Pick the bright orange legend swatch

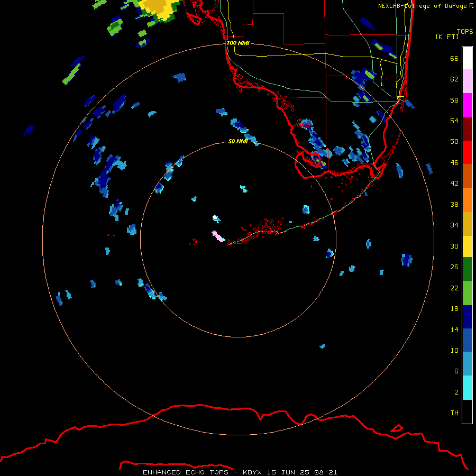tap(467, 200)
